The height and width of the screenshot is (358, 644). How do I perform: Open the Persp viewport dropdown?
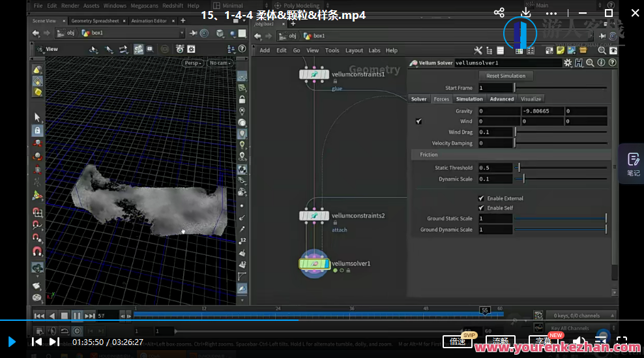point(192,63)
